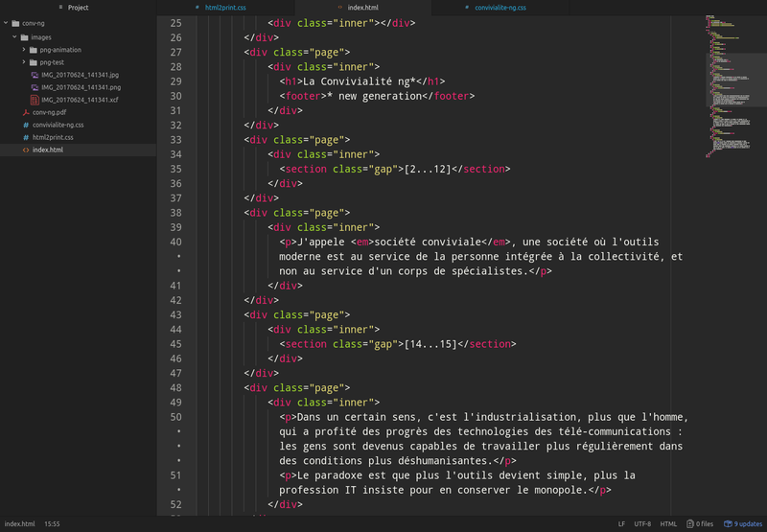This screenshot has width=767, height=532.
Task: Open the UTF-8 encoding selector
Action: pos(642,523)
